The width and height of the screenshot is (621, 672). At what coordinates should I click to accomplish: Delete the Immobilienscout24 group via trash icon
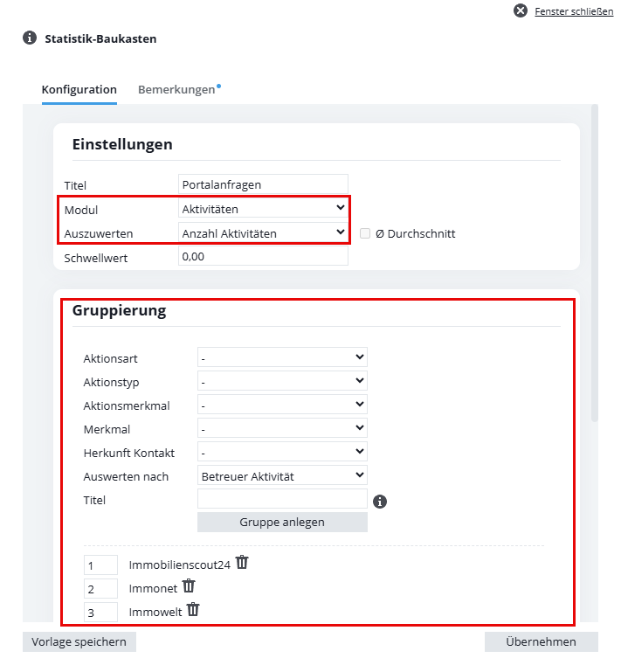242,563
